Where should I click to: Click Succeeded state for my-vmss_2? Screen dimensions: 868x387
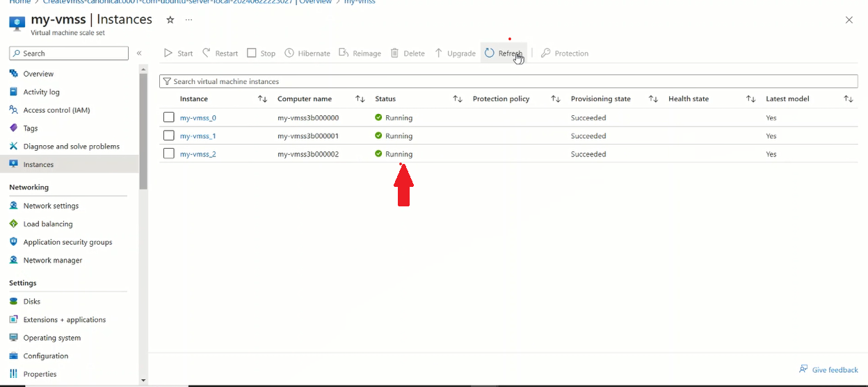pos(588,154)
